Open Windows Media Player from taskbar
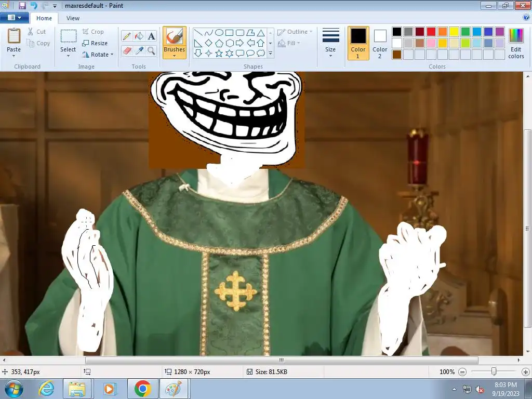The image size is (532, 399). 110,389
